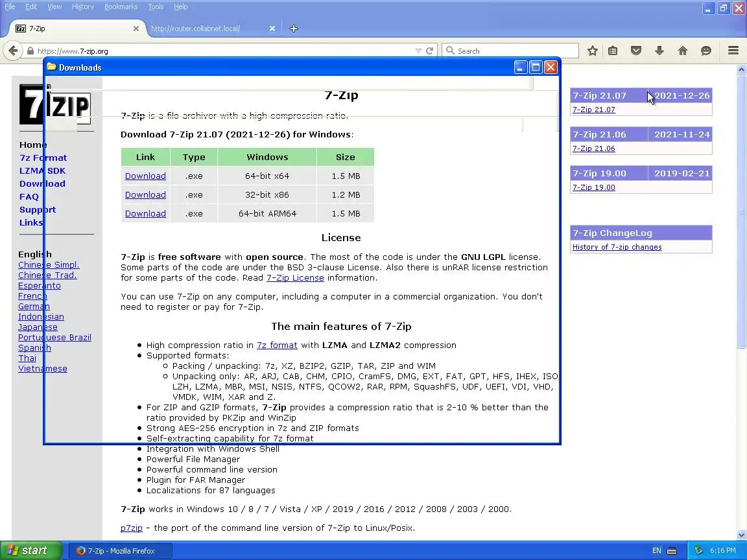Close the 7-Zip tab
Viewport: 747px width, 560px height.
[x=136, y=29]
